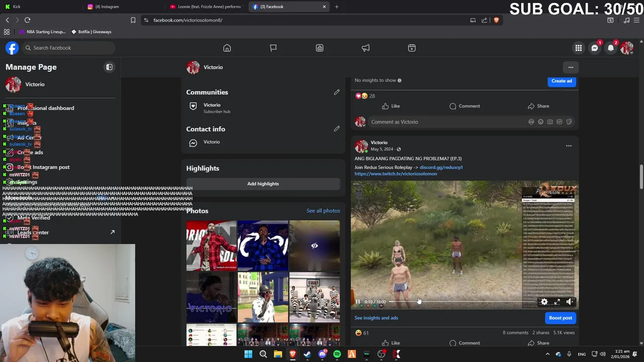Edit Contact info pencil icon
Image resolution: width=644 pixels, height=362 pixels.
337,129
